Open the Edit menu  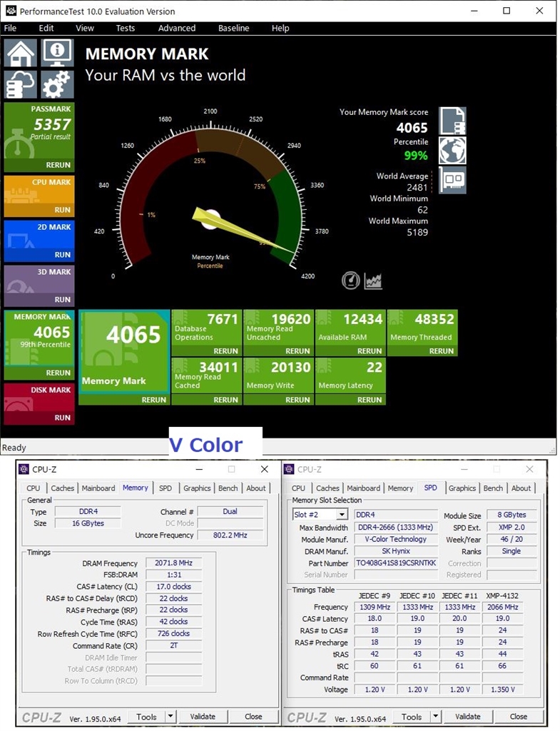pos(46,28)
